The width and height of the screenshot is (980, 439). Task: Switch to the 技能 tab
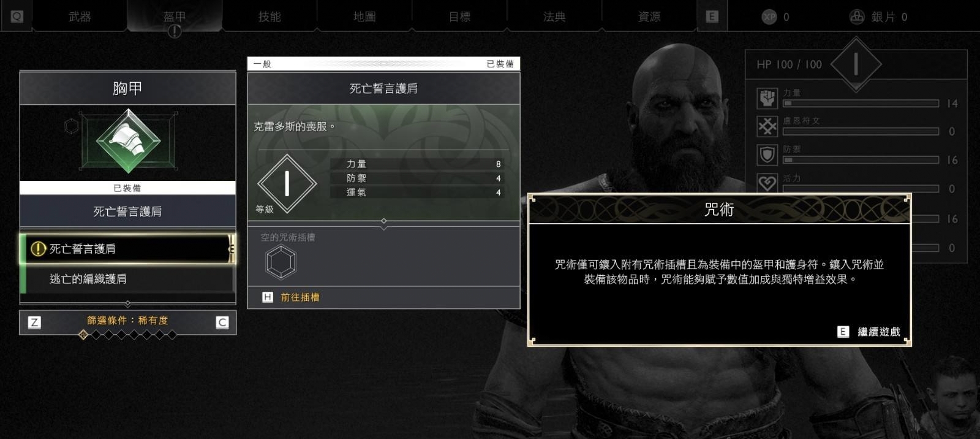(x=269, y=17)
